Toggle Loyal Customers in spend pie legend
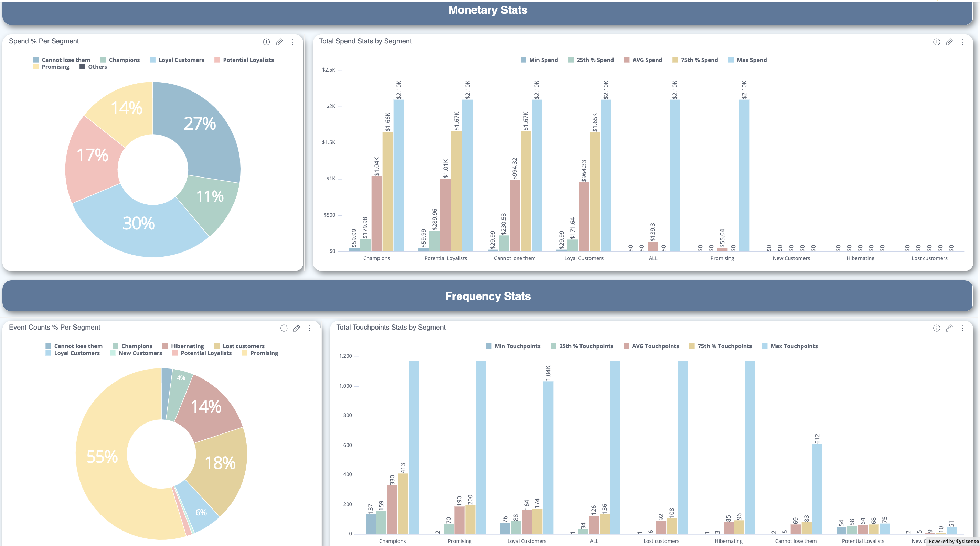Screen dimensions: 980x546 click(181, 60)
